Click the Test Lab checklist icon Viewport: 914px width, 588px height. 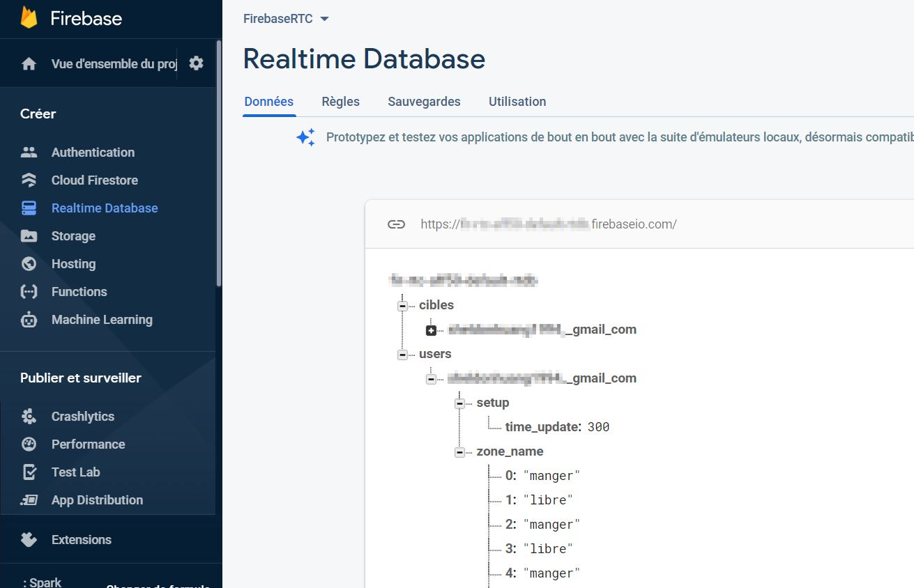29,472
